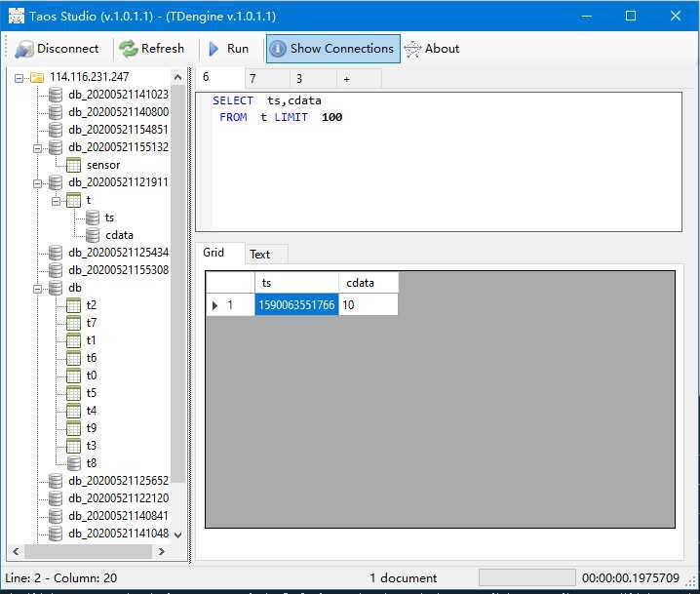Click the progress bar in status bar

[526, 577]
